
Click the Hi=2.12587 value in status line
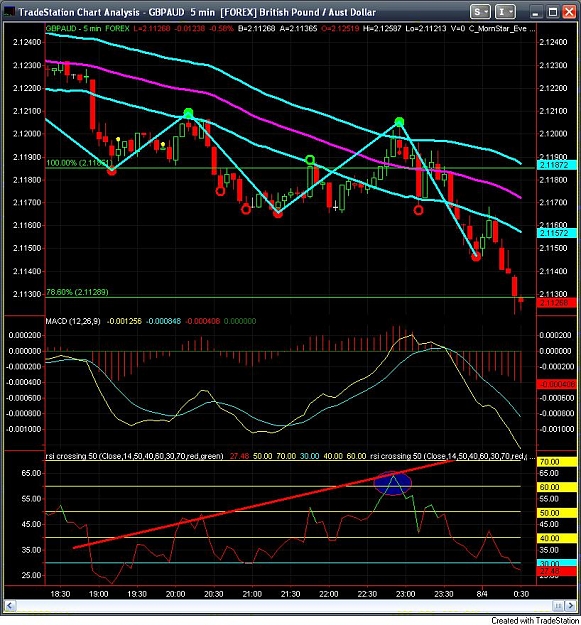pyautogui.click(x=382, y=29)
